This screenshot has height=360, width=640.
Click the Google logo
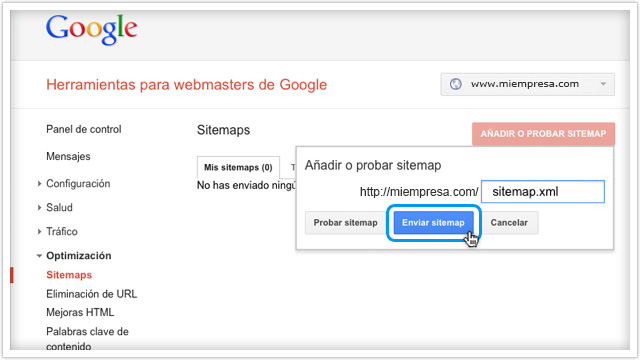click(91, 29)
